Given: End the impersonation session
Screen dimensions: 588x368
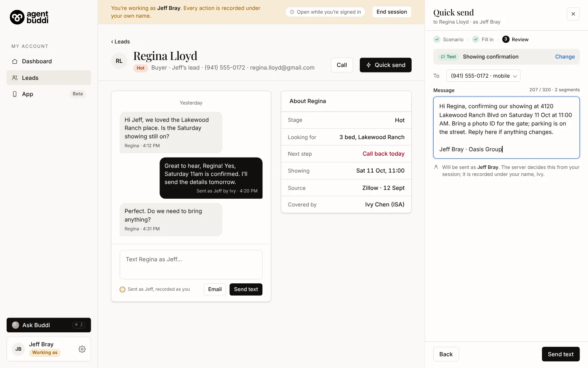Looking at the screenshot, I should click(391, 12).
